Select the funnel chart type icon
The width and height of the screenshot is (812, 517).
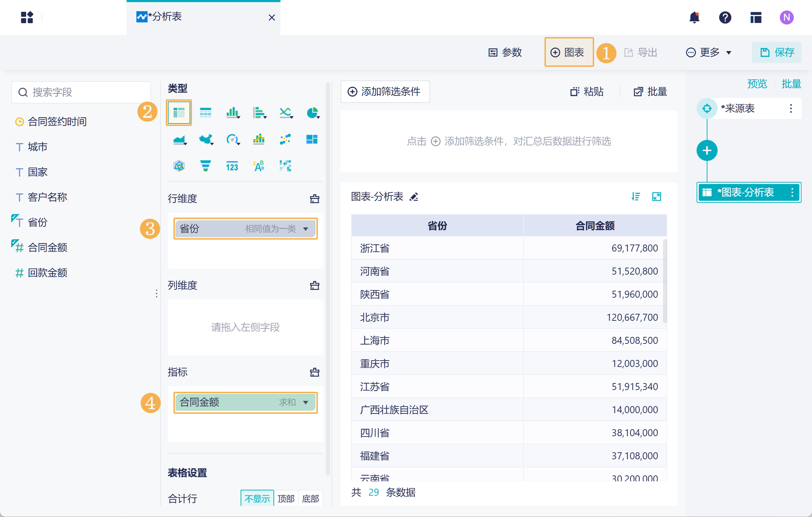[x=206, y=165]
